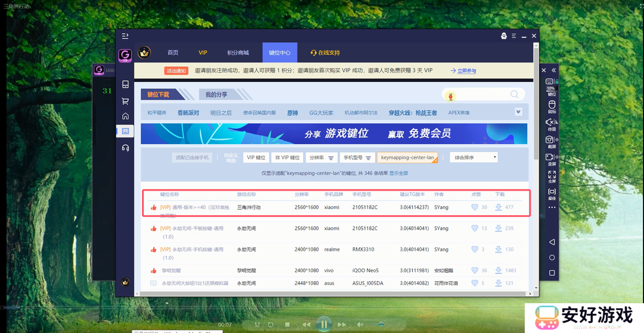Screen dimensions: 644x333
Task: Enter fullscreen with the 全屏 icon
Action: 552,175
